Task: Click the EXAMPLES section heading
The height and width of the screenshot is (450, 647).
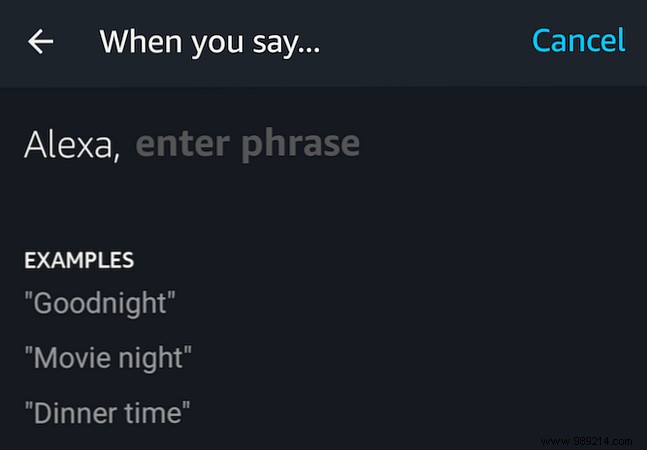Action: point(79,260)
